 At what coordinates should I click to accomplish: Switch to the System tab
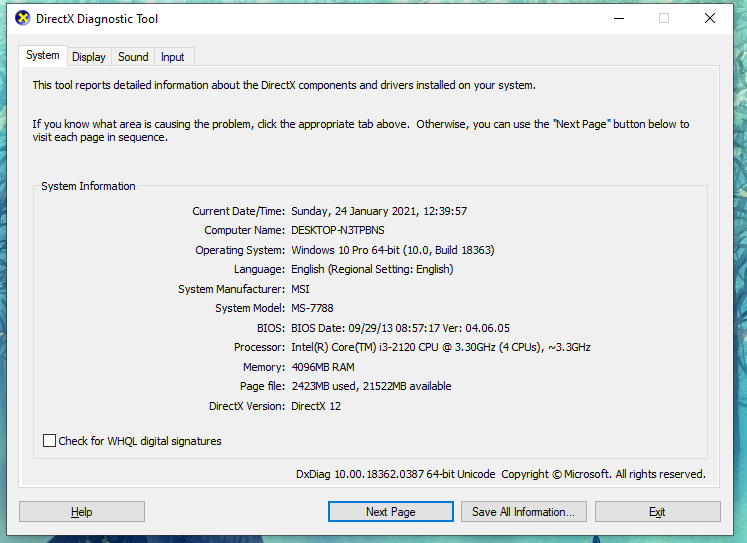(x=43, y=55)
